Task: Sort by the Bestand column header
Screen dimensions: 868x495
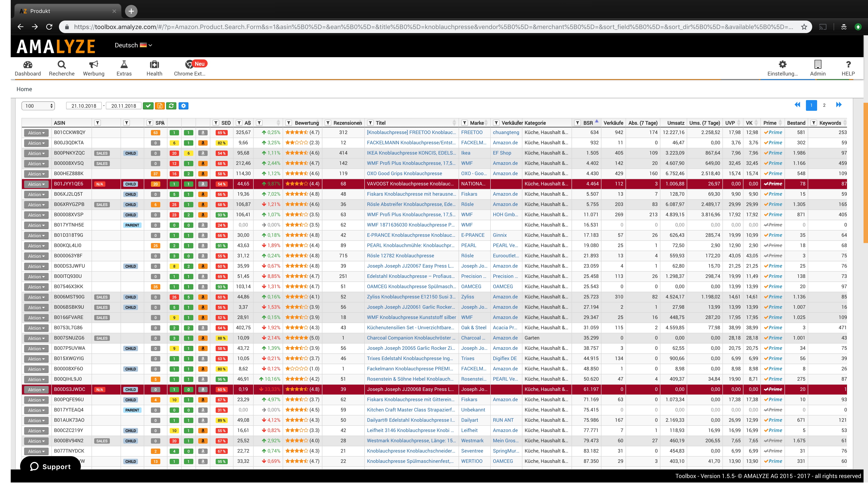Action: tap(796, 123)
